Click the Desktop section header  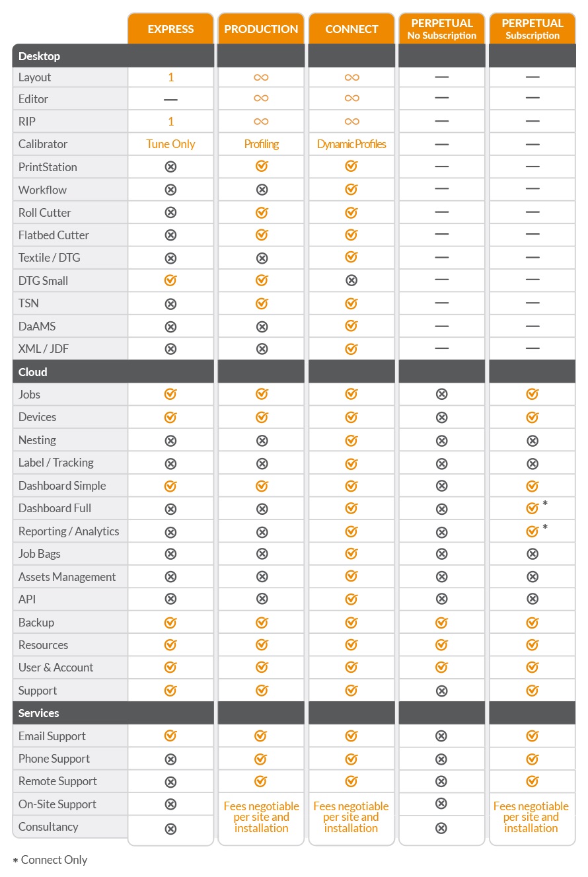click(40, 56)
